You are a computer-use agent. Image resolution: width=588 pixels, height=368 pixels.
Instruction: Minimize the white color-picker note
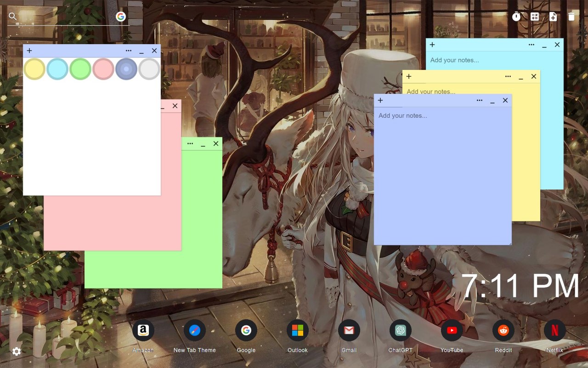(x=141, y=51)
